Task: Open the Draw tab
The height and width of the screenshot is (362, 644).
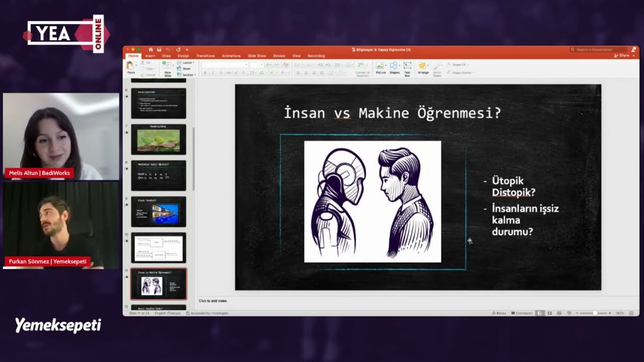Action: 167,56
